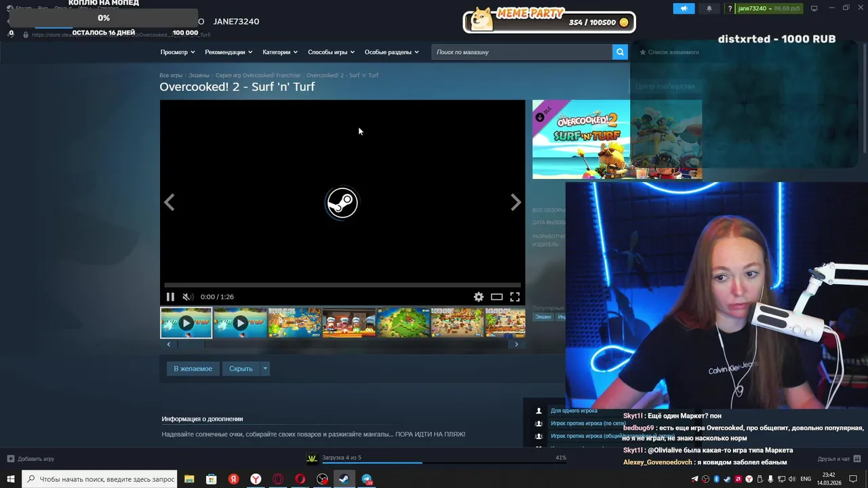Open the chefs at counter screenshot thumbnail
Screen dimensions: 868x488
349,323
